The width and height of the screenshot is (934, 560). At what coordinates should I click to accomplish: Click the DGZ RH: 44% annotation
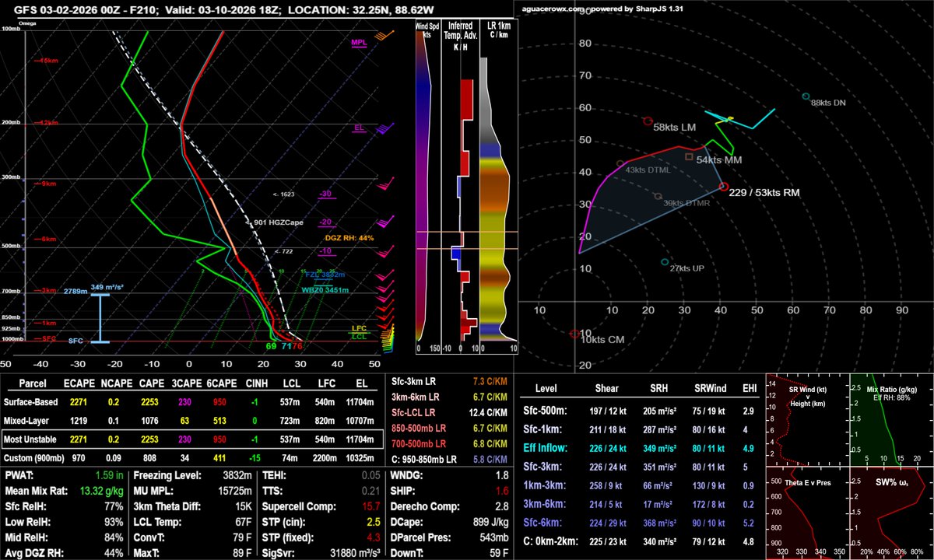(x=349, y=238)
